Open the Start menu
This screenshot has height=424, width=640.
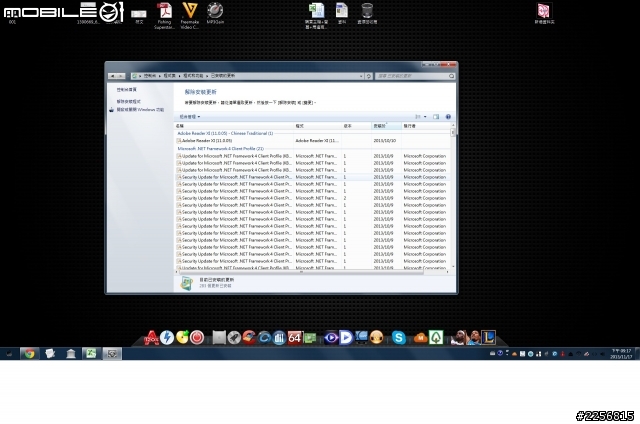9,353
